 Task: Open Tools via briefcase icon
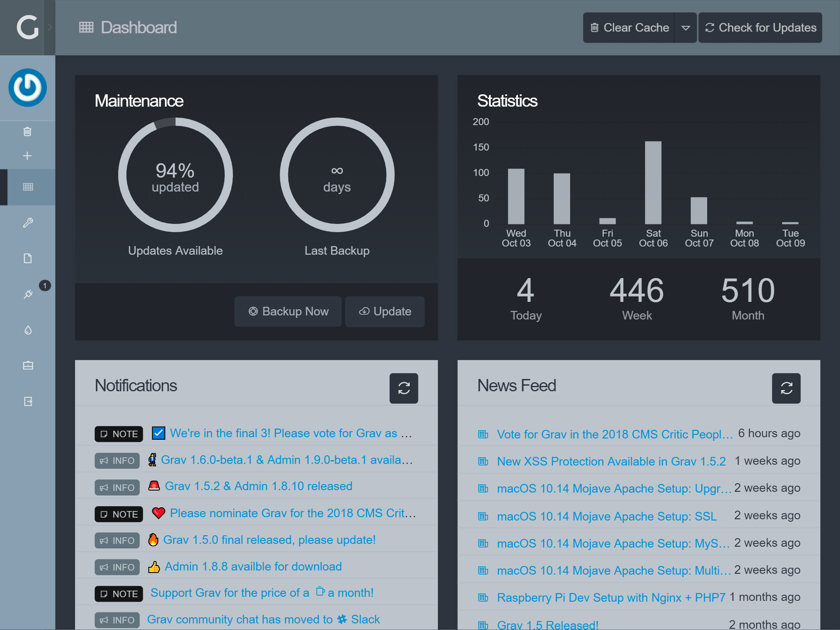click(27, 365)
